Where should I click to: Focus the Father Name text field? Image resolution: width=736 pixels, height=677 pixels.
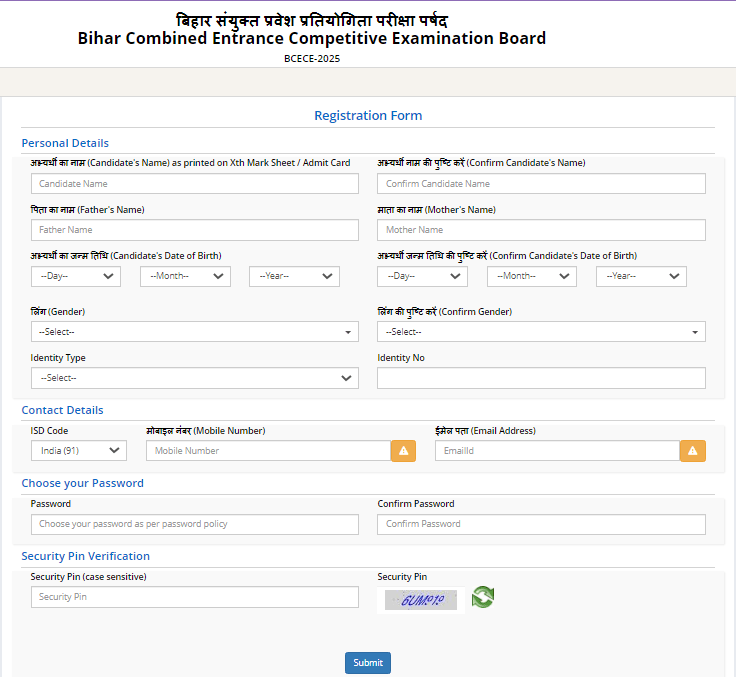pyautogui.click(x=194, y=230)
